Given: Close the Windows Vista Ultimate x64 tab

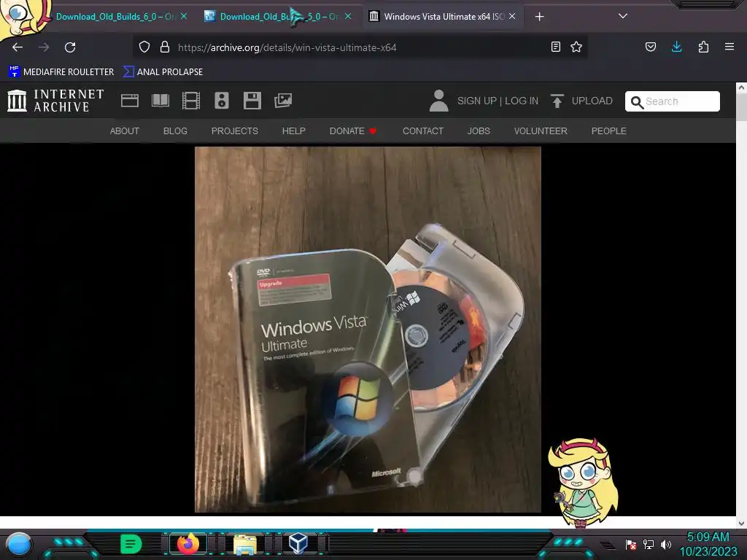Looking at the screenshot, I should pyautogui.click(x=512, y=16).
